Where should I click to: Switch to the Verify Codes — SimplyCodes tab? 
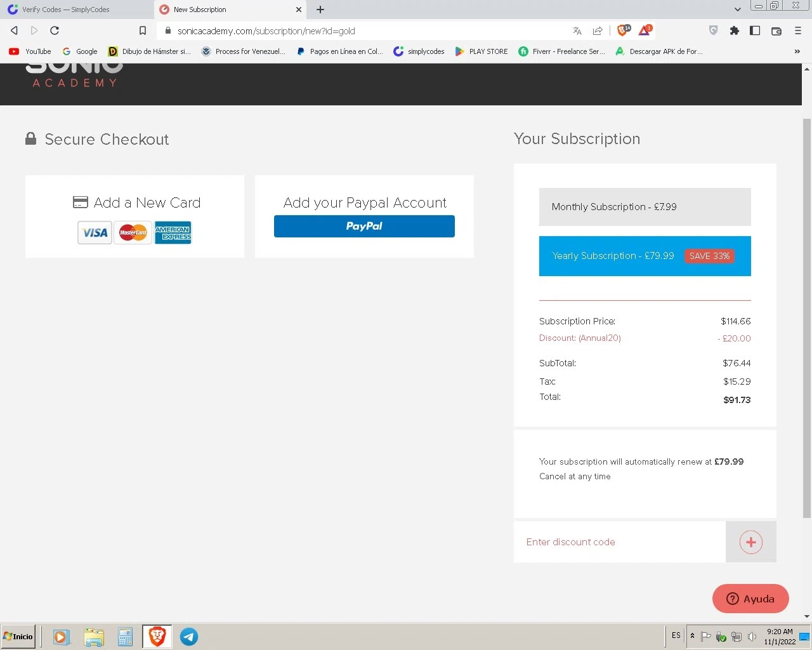tap(76, 10)
